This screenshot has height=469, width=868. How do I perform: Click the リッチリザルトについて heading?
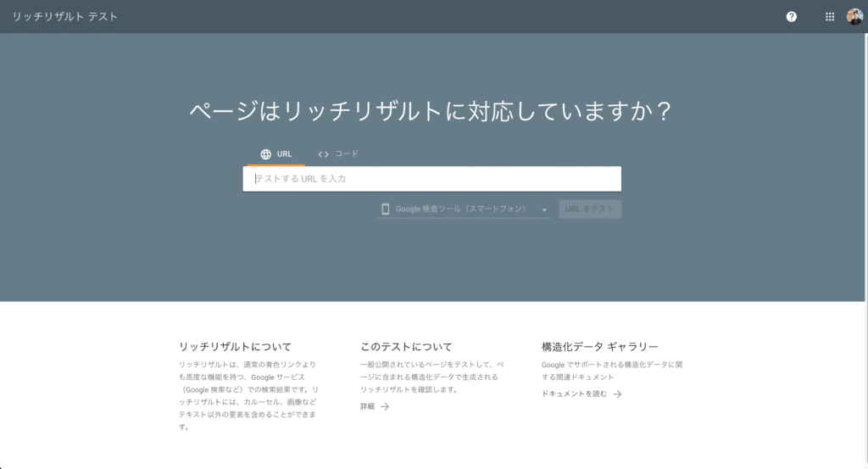point(235,347)
